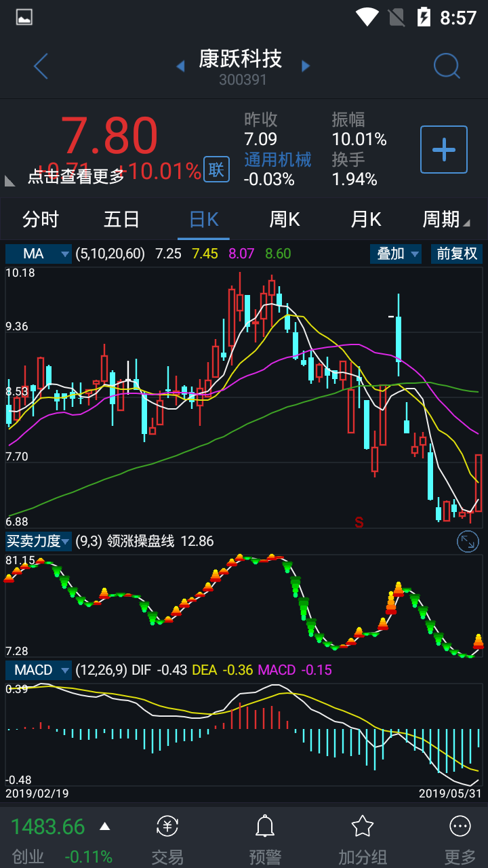Tap the 2019/05/31 end date label
Screen dimensions: 488x868
pyautogui.click(x=451, y=793)
